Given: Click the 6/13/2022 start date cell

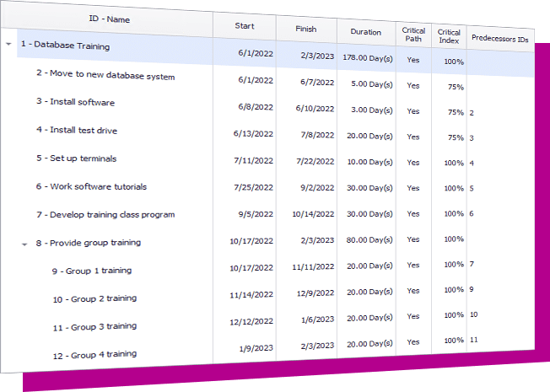Looking at the screenshot, I should point(253,133).
